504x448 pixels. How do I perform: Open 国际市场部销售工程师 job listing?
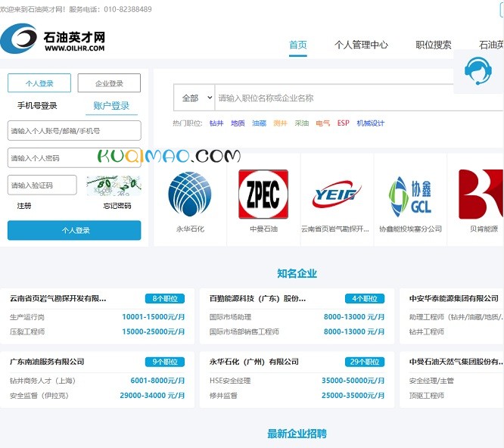tap(244, 331)
